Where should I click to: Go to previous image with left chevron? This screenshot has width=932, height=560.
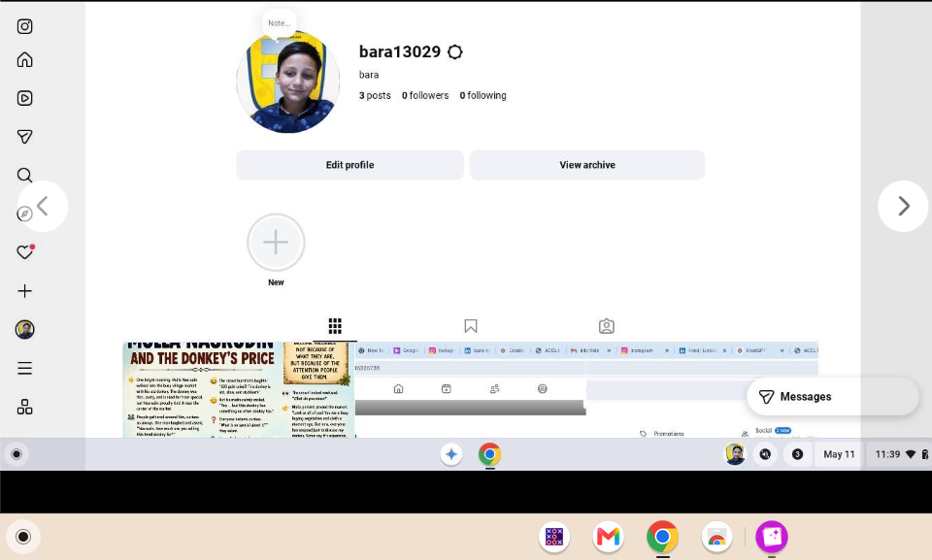point(42,207)
